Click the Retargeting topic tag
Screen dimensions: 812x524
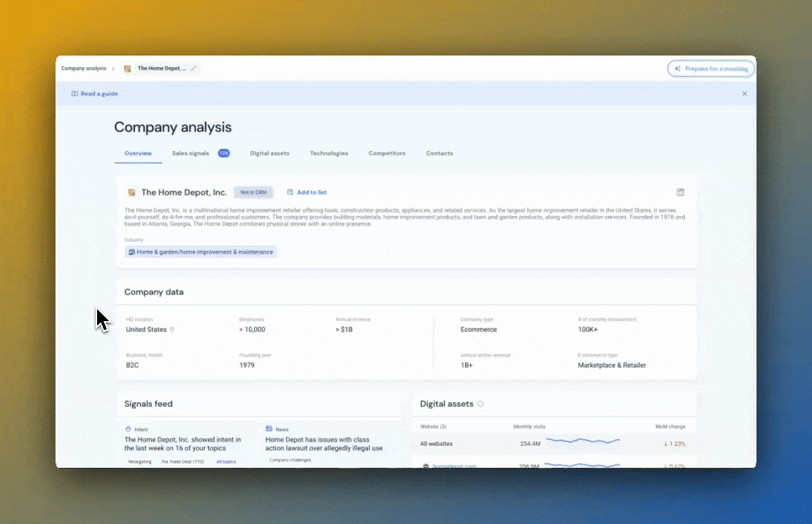point(139,461)
